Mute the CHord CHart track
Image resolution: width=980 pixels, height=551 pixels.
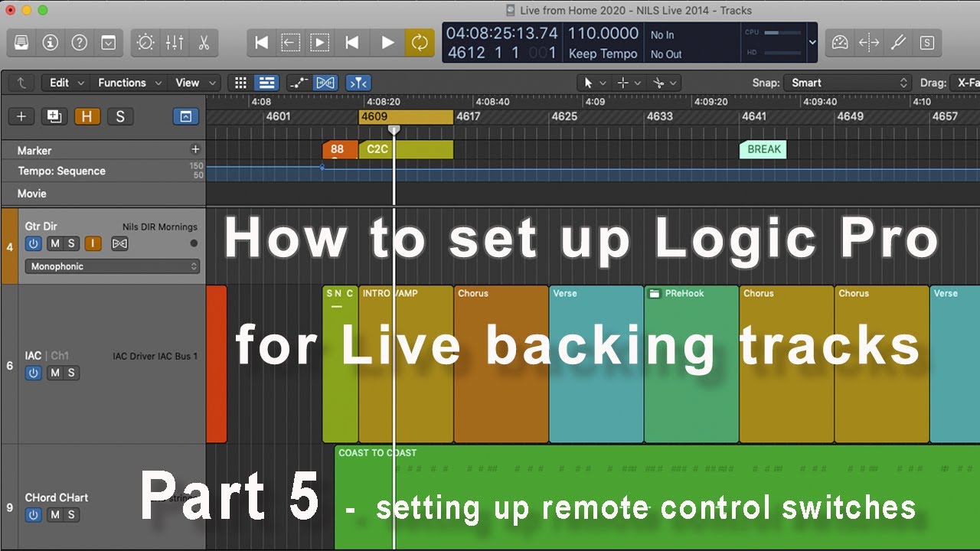[54, 515]
